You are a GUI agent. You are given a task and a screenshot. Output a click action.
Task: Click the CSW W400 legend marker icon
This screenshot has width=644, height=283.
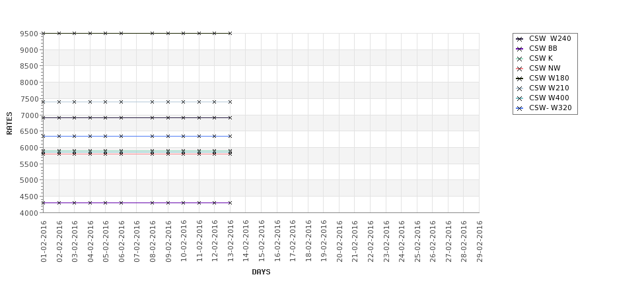[x=520, y=98]
